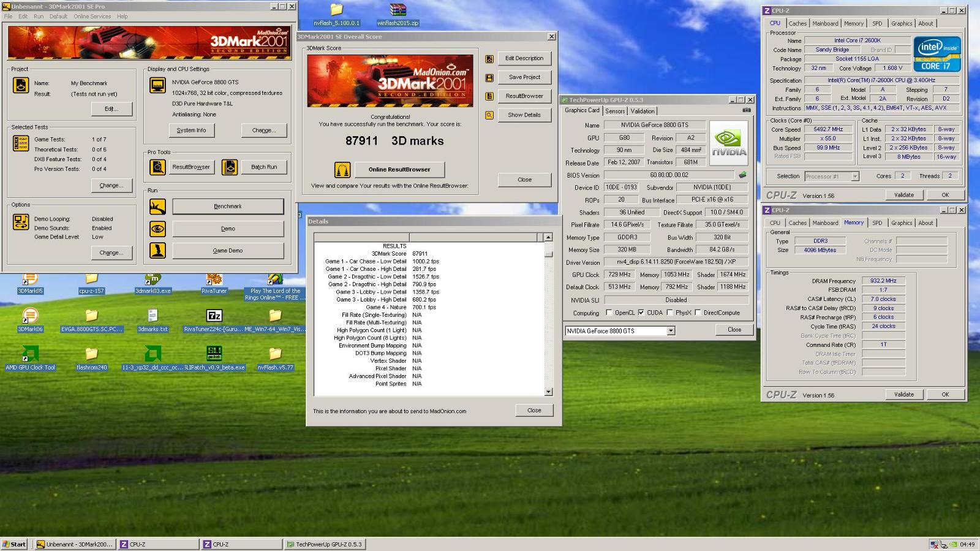Click the Batch Run icon in Pro Tools
Image resolution: width=980 pixels, height=551 pixels.
pos(230,167)
